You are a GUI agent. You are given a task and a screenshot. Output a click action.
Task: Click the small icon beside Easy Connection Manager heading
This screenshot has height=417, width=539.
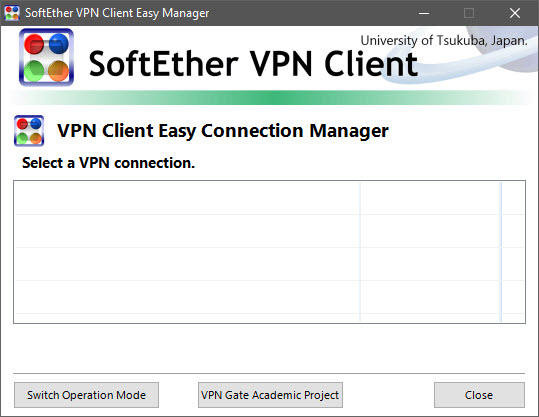click(29, 131)
